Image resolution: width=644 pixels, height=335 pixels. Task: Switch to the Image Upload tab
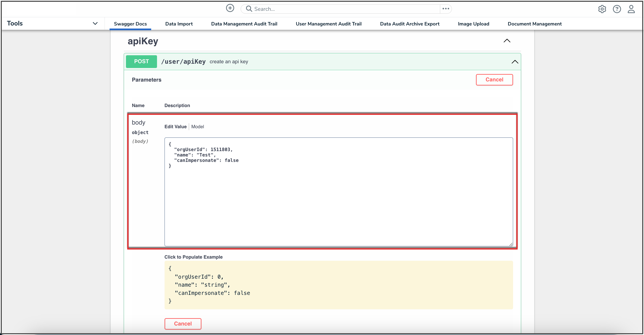(x=473, y=24)
